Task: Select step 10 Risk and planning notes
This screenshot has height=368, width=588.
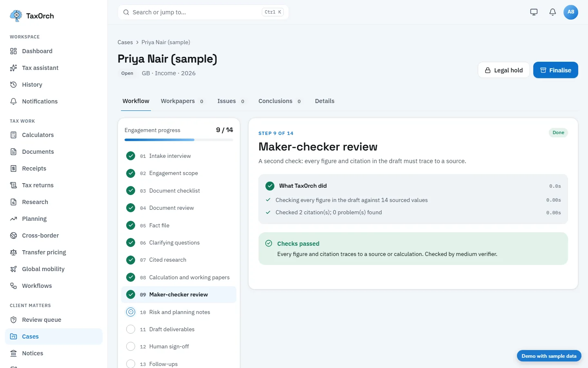Action: coord(179,312)
